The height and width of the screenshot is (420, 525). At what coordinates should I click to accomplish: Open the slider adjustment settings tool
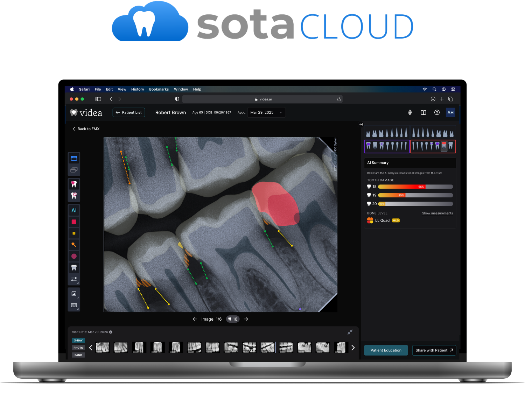tap(74, 279)
